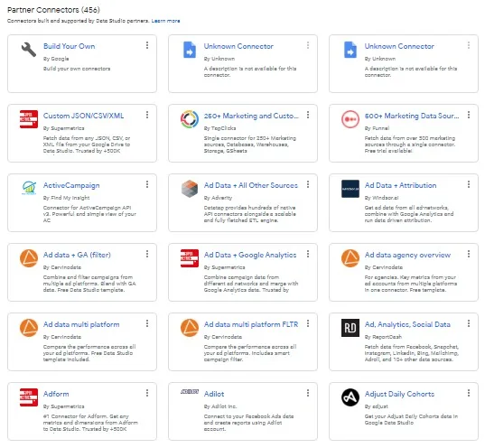Open more options for Ad, Analytics, Social Data
485x448 pixels.
tap(469, 323)
